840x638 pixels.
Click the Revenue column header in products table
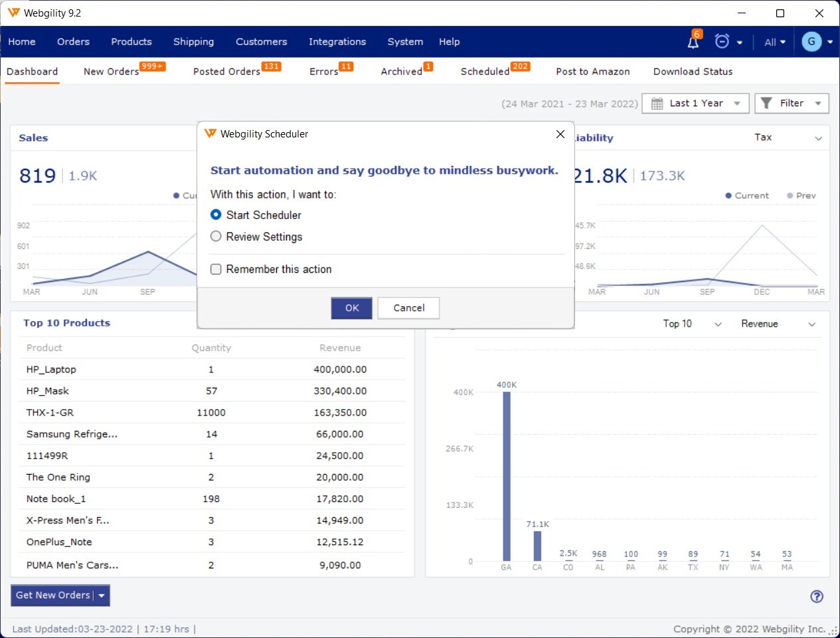pyautogui.click(x=340, y=348)
